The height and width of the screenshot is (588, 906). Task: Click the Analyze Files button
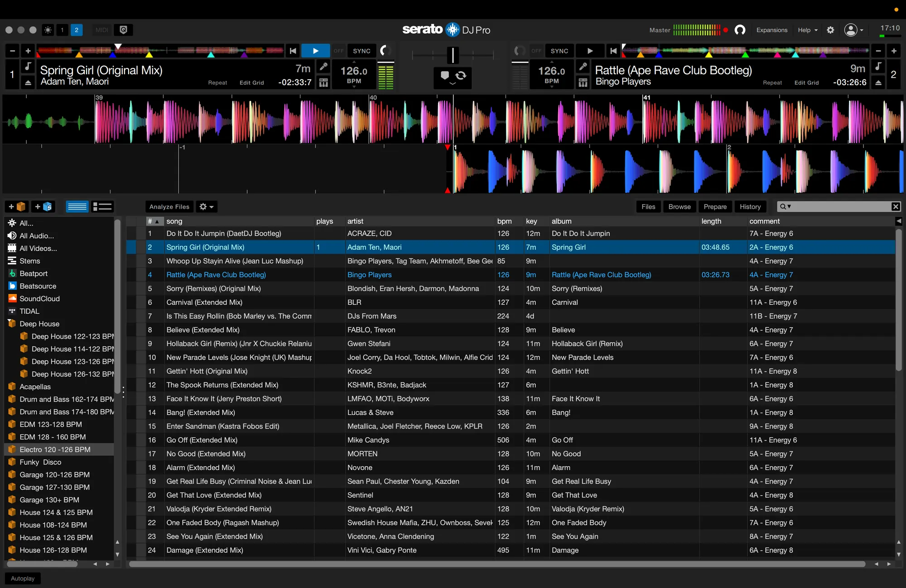tap(169, 207)
